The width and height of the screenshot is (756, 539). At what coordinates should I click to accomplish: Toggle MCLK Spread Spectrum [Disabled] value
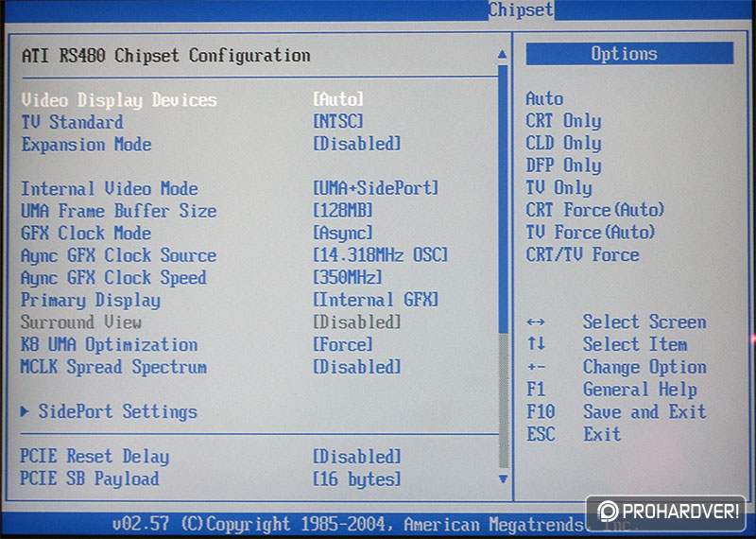click(x=357, y=367)
